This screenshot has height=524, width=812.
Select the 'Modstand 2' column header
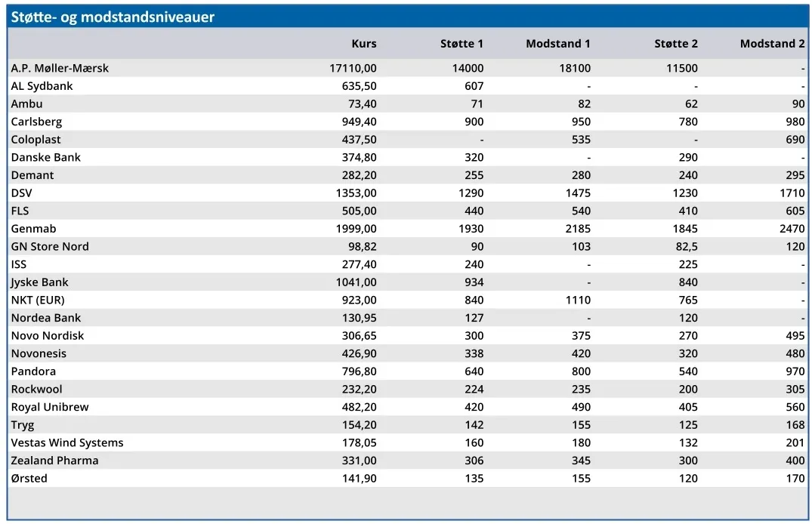click(x=772, y=44)
